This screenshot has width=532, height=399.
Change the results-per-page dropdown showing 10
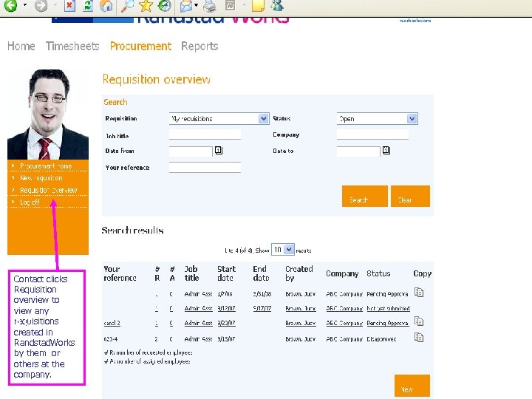[283, 250]
